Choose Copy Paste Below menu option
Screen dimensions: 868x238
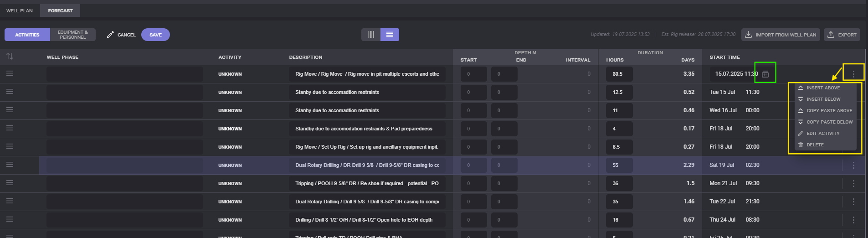(x=829, y=122)
